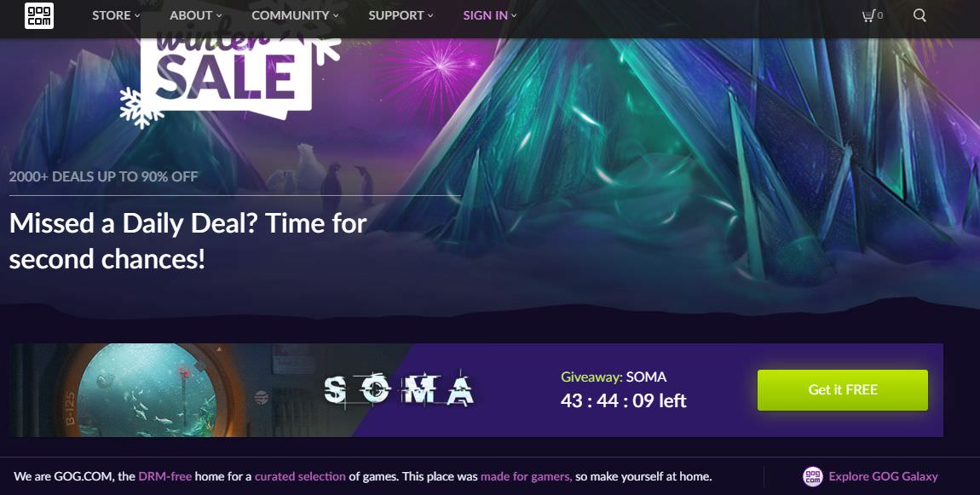Follow the curated selection link
Screen dimensions: 980x495
coord(300,476)
